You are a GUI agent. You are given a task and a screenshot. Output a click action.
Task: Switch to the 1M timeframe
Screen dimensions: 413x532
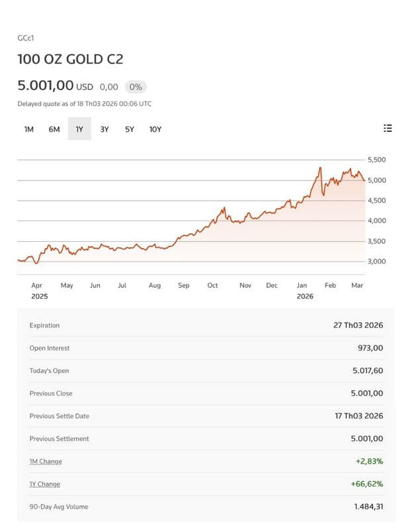coord(28,129)
